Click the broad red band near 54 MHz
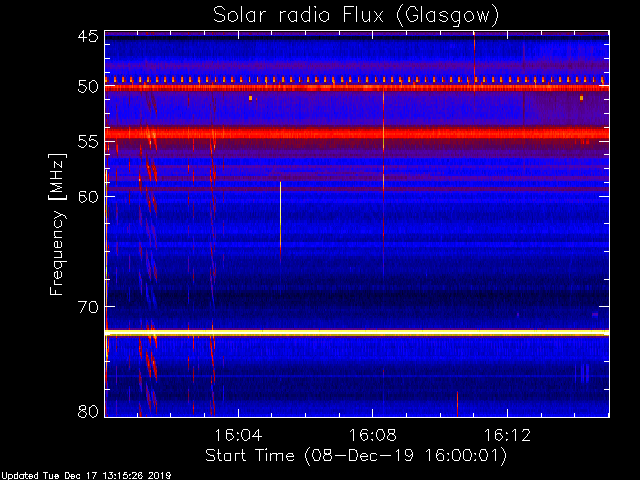 pyautogui.click(x=357, y=133)
